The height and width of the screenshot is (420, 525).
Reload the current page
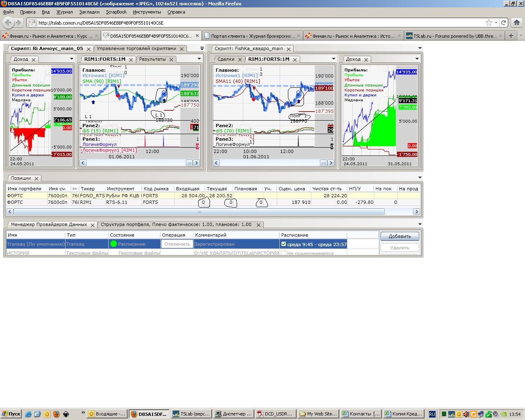503,23
